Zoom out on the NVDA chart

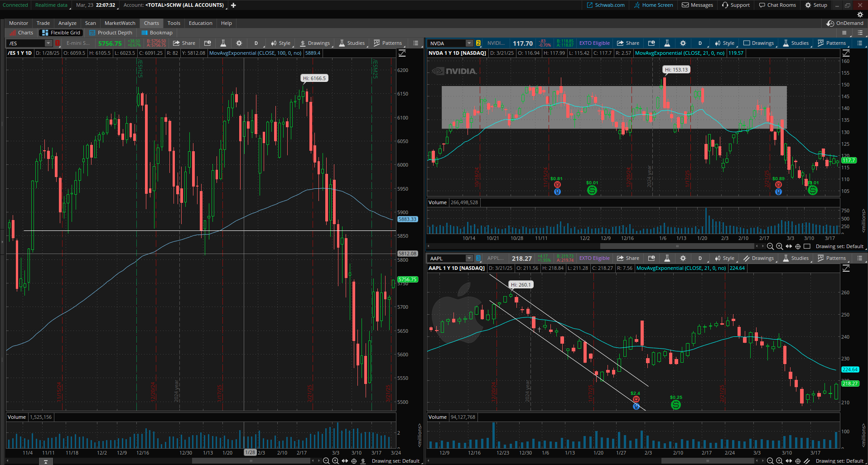770,246
